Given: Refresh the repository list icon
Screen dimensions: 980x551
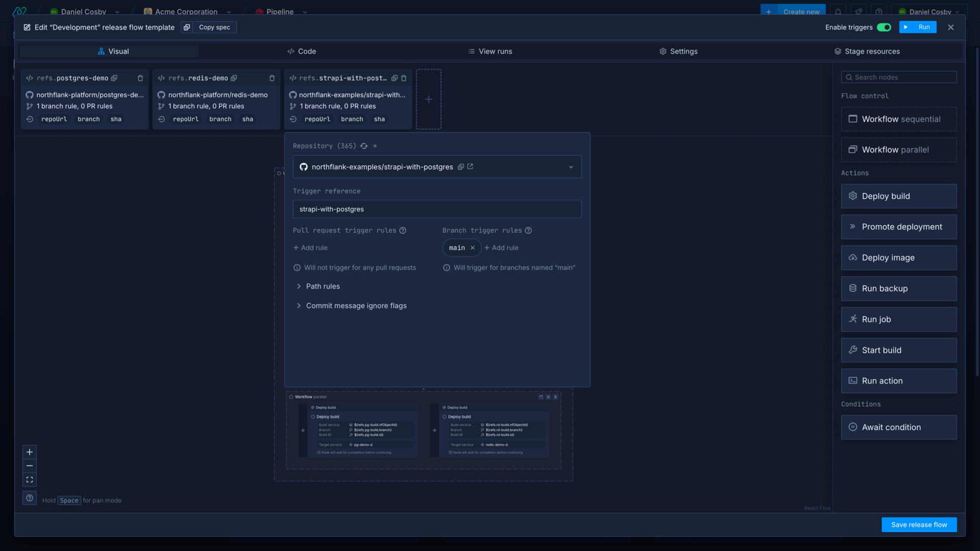Looking at the screenshot, I should tap(364, 146).
